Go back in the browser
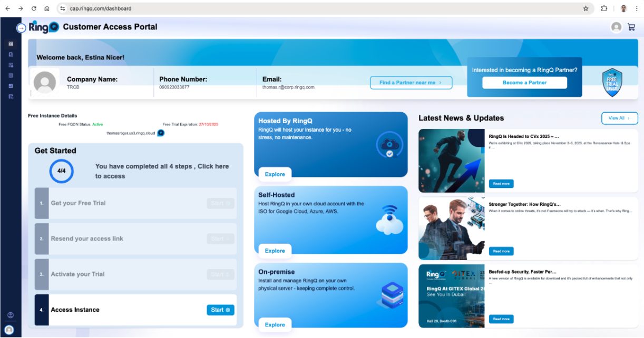 click(x=7, y=8)
